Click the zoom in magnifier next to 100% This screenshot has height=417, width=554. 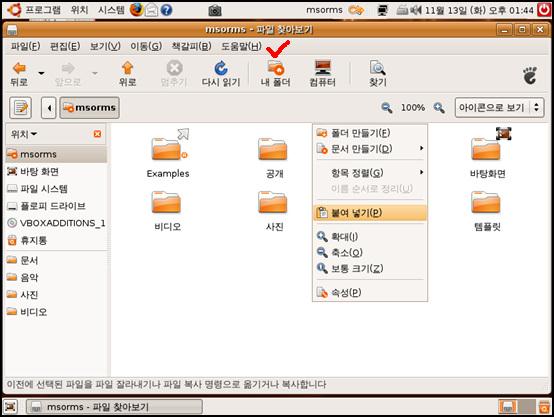[439, 107]
